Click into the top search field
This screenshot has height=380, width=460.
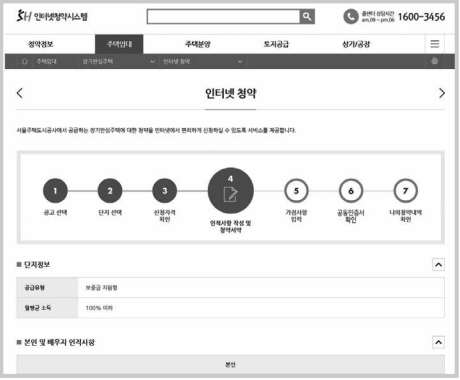pos(223,16)
